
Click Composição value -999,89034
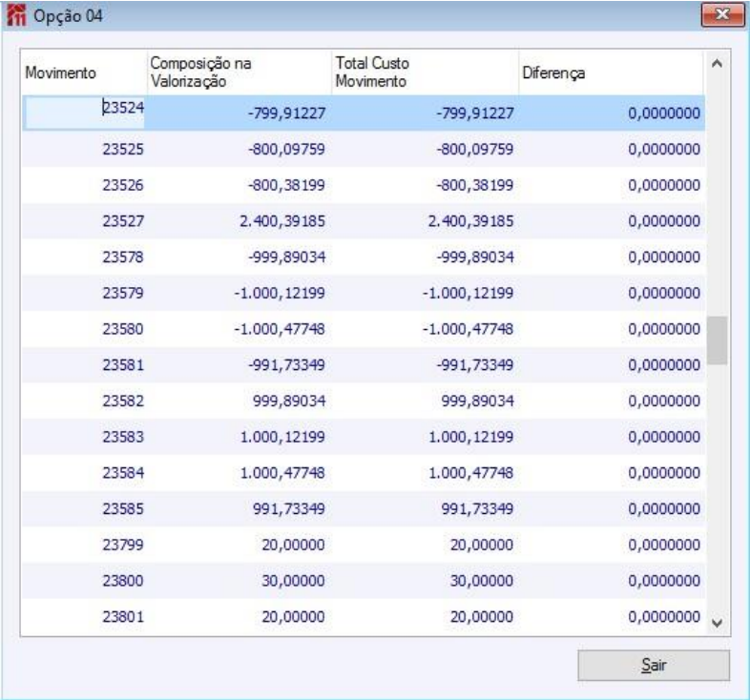286,257
